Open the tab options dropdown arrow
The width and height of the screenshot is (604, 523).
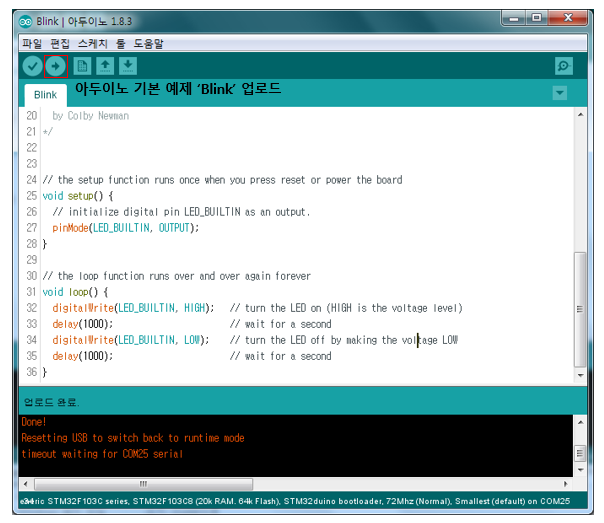pyautogui.click(x=559, y=93)
